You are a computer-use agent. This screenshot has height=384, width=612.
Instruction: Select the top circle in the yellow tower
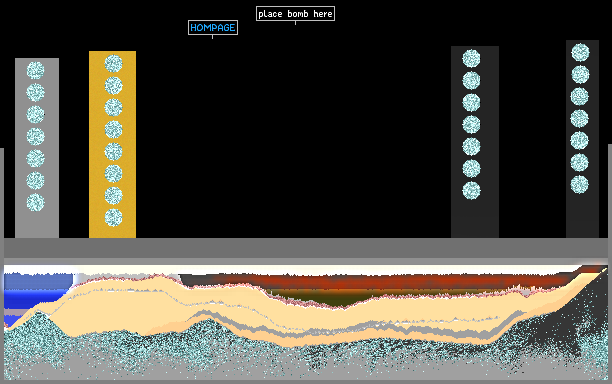(x=114, y=64)
